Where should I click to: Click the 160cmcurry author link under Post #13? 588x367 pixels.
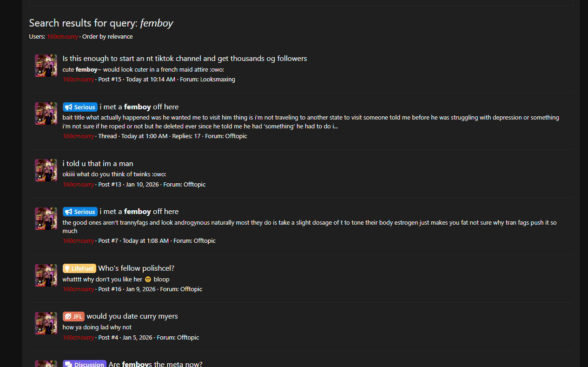coord(78,185)
